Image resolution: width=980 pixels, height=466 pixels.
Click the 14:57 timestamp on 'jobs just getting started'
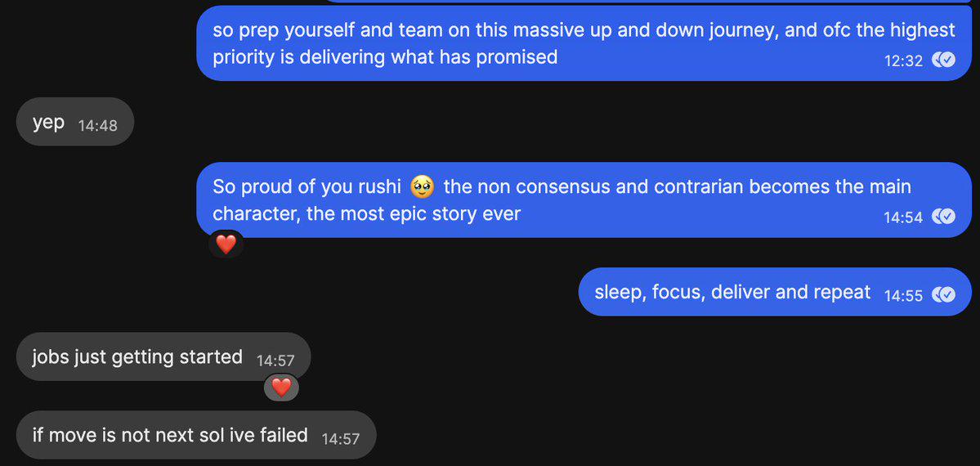(x=275, y=361)
